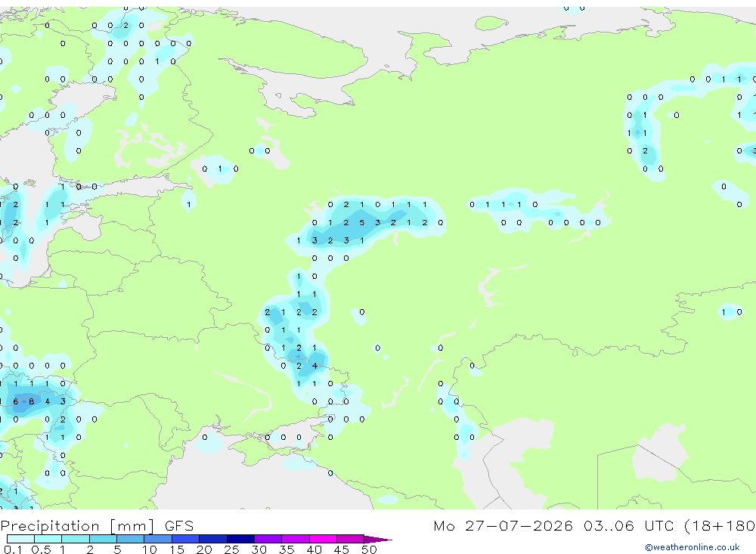The image size is (756, 554).
Task: Click the legend's above-50 arrow tip
Action: (x=378, y=540)
